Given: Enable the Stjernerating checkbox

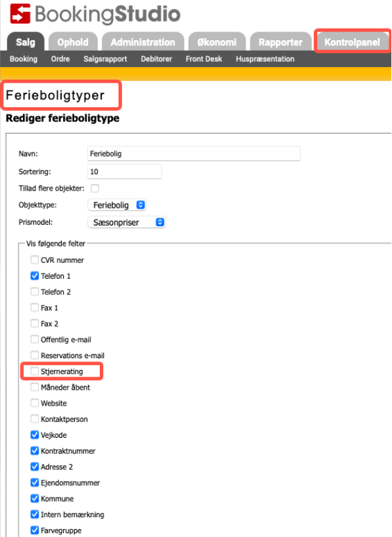Looking at the screenshot, I should [x=35, y=371].
